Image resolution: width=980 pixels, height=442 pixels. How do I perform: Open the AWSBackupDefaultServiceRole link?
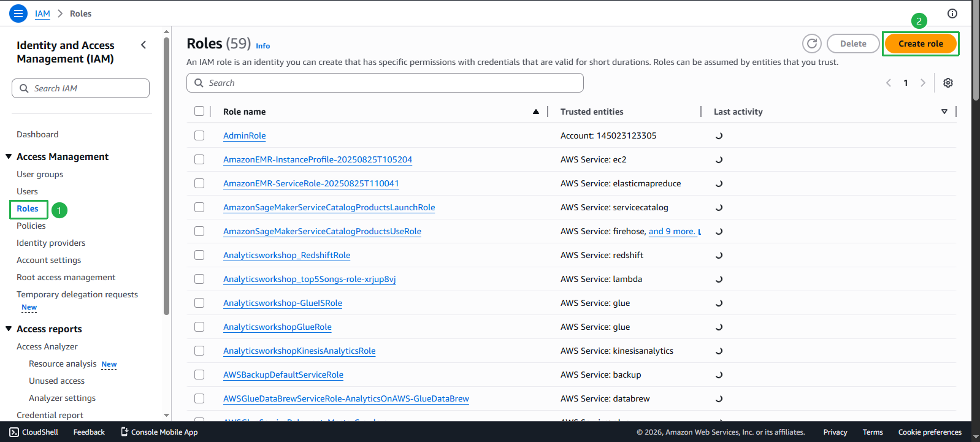(283, 375)
